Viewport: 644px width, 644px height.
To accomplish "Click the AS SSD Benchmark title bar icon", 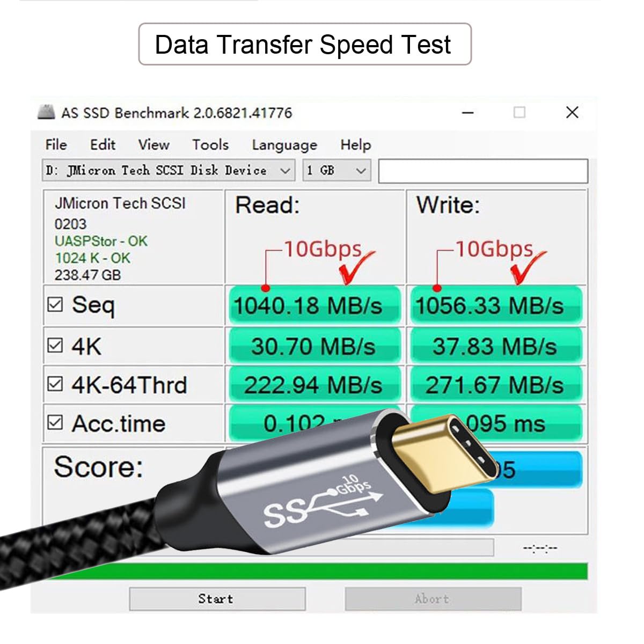I will pyautogui.click(x=46, y=112).
